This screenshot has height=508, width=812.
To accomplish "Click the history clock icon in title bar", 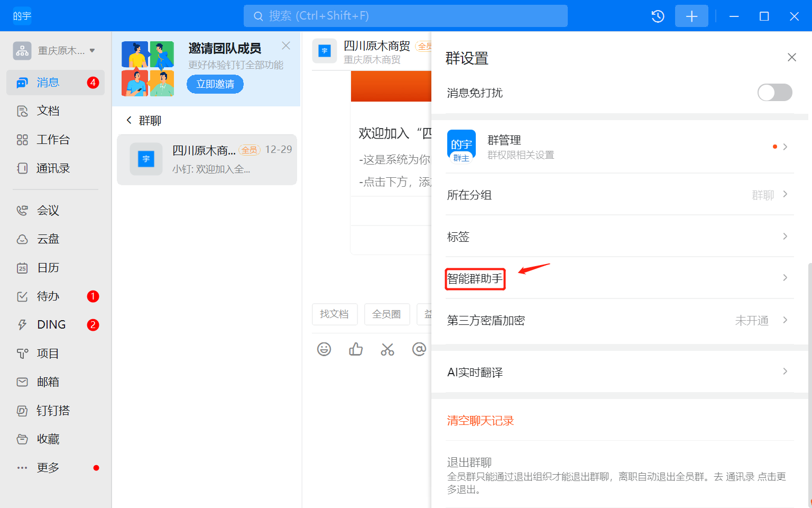I will point(658,16).
